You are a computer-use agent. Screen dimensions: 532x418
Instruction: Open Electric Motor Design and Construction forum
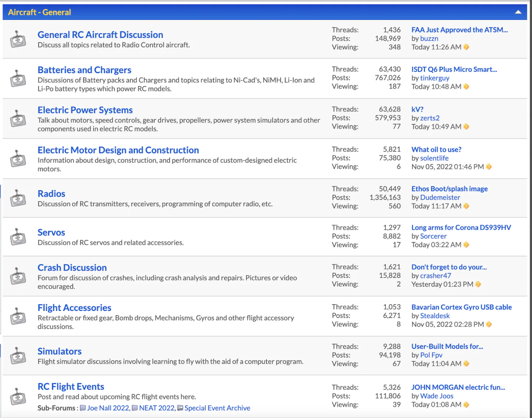click(x=118, y=150)
